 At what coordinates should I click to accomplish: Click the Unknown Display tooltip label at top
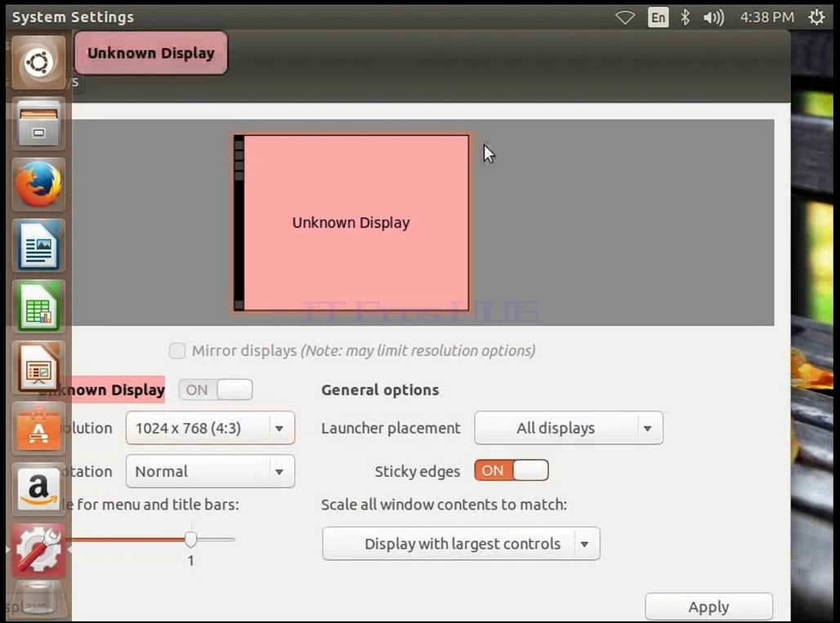pyautogui.click(x=151, y=53)
